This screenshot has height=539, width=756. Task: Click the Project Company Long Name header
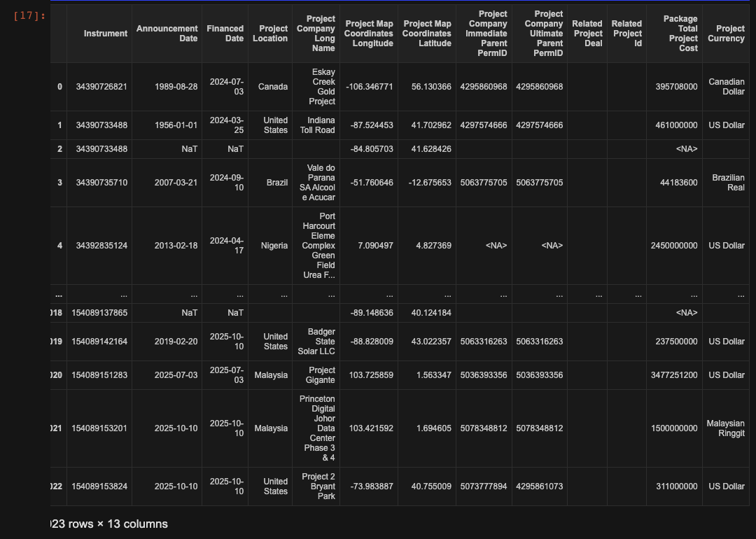[x=316, y=34]
